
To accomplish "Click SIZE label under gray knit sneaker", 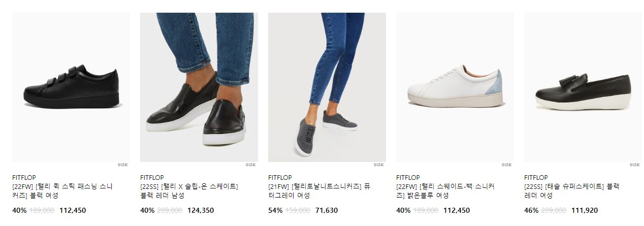I will pos(378,165).
